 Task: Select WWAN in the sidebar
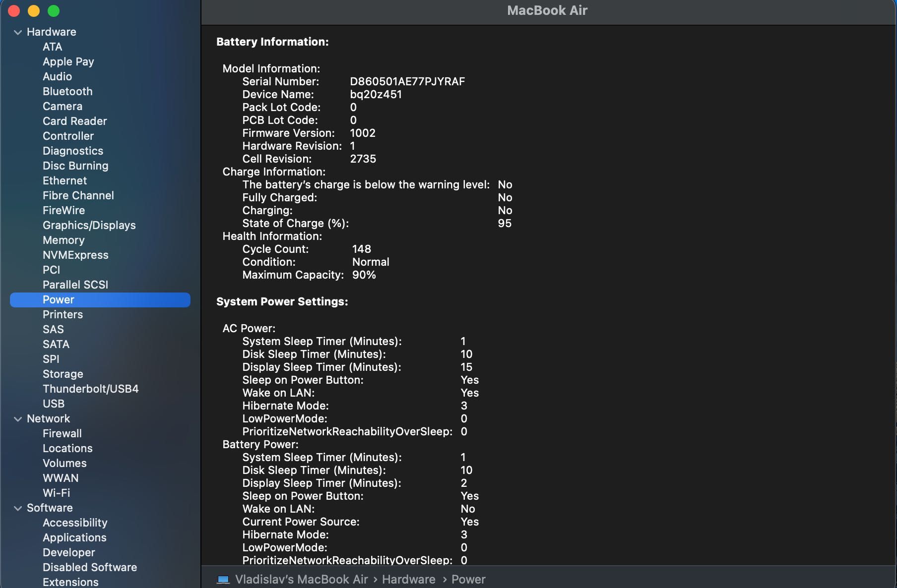coord(61,478)
